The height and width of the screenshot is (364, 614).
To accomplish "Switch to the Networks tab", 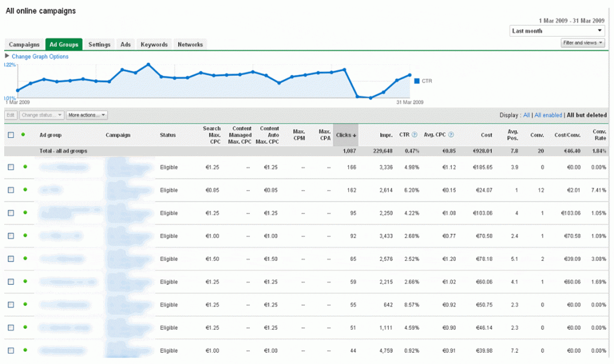I will (190, 44).
